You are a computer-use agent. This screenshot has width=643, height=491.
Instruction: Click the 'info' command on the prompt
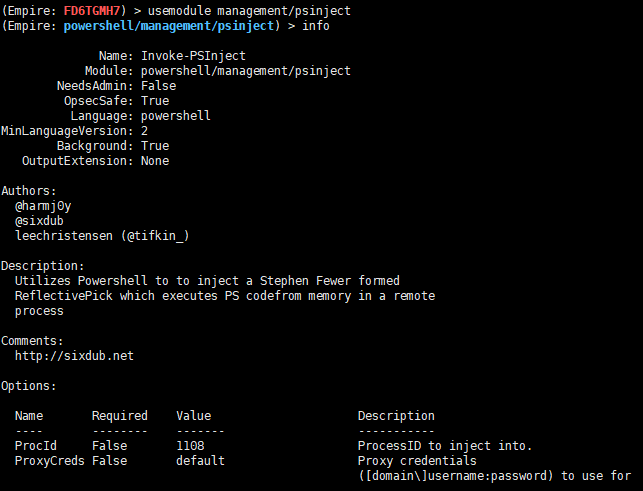315,25
